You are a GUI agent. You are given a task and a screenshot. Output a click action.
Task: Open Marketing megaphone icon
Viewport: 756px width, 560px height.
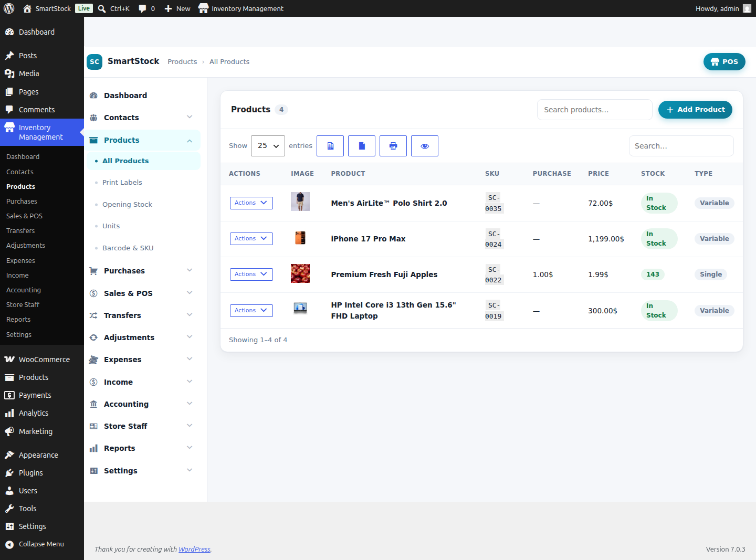tap(9, 431)
